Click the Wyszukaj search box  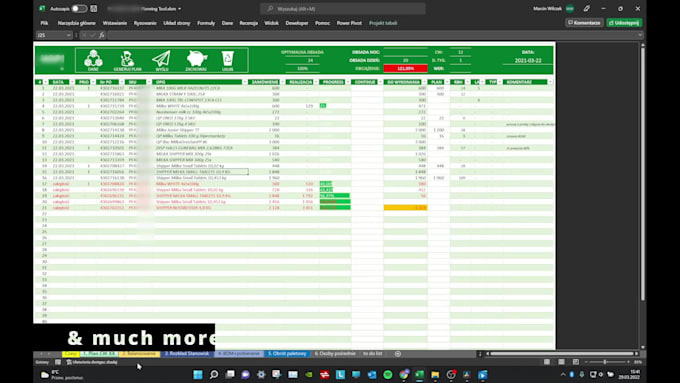343,9
